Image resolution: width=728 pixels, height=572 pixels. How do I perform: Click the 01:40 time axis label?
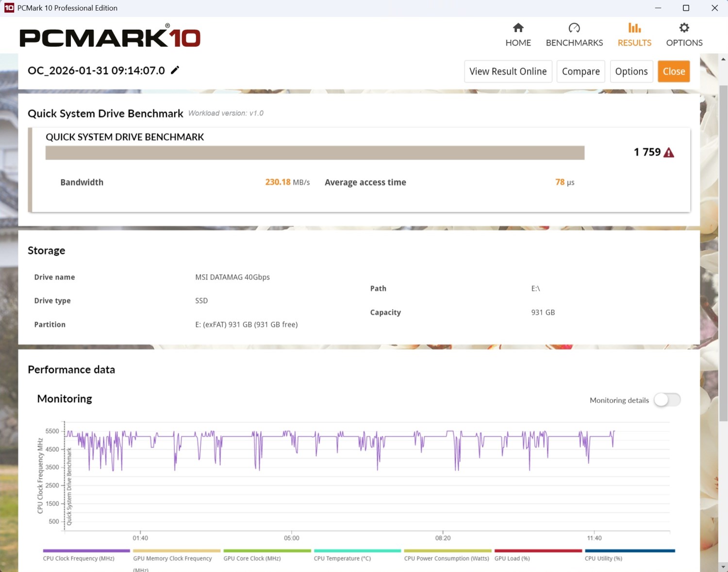pyautogui.click(x=140, y=538)
